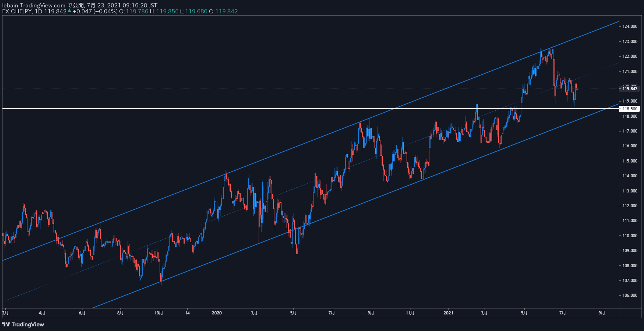Click the high value H:119.856
Viewport: 644px width, 331px height.
pos(164,11)
